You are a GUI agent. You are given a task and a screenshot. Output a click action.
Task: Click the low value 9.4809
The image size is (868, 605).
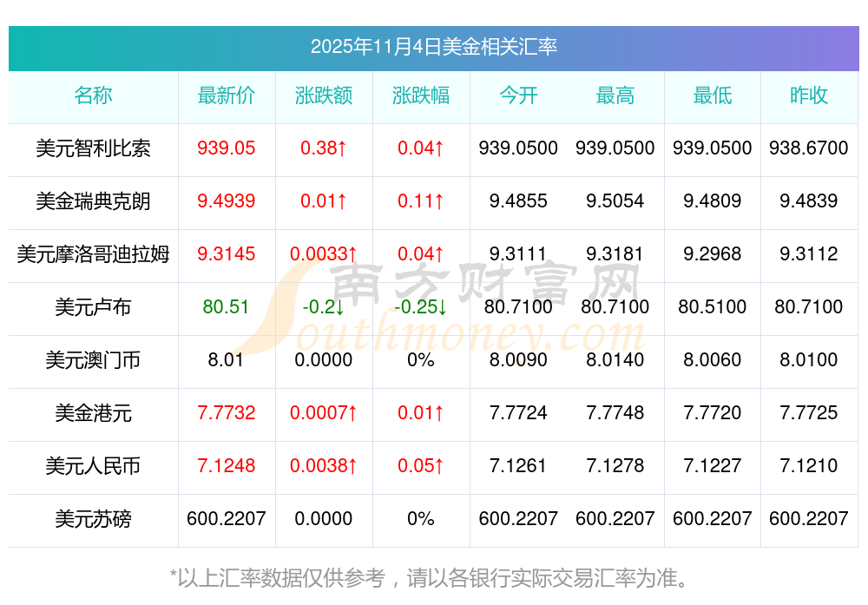(x=713, y=201)
